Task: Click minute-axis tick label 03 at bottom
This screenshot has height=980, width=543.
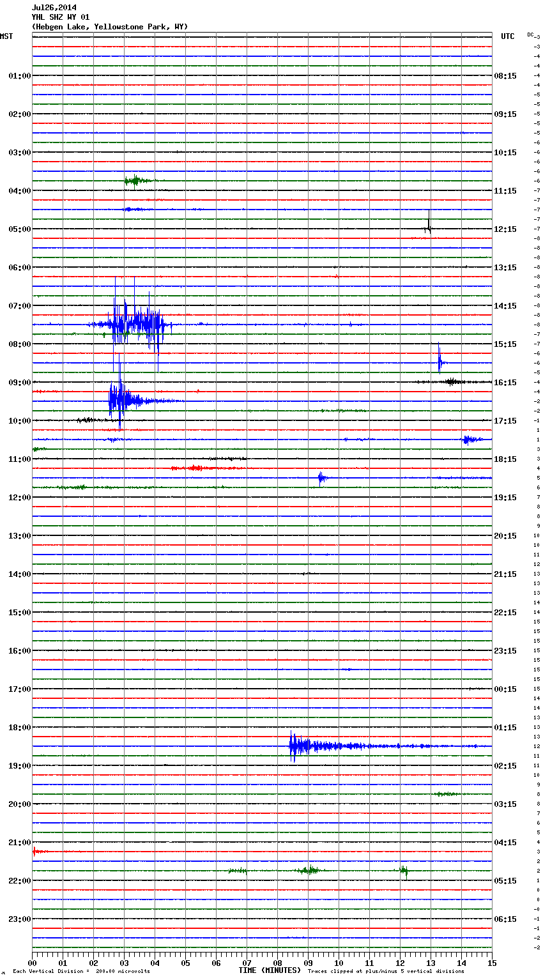Action: [x=124, y=963]
